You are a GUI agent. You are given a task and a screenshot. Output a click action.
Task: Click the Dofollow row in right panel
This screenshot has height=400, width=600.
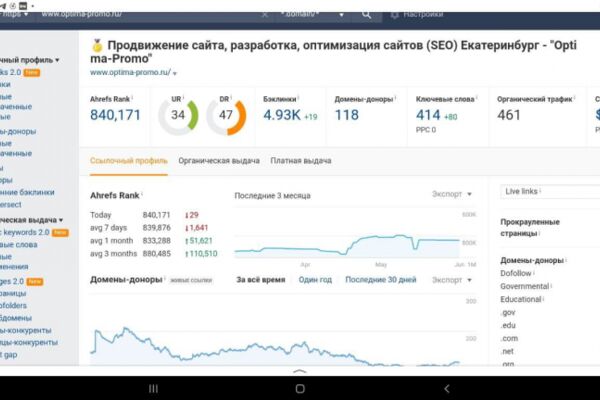click(516, 273)
